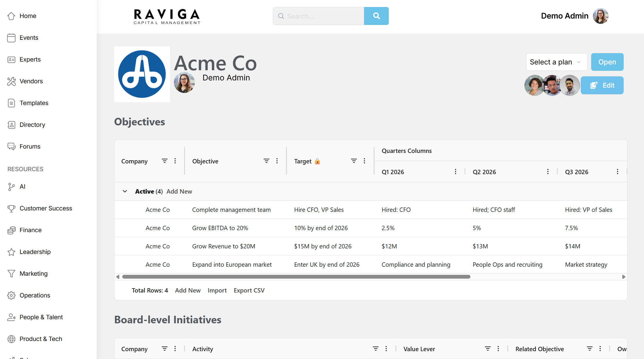Click Product & Tech globe icon
Image resolution: width=644 pixels, height=359 pixels.
pos(11,339)
